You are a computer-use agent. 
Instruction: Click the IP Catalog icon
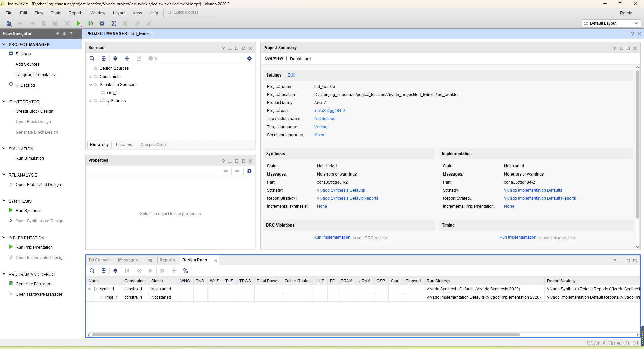[11, 85]
